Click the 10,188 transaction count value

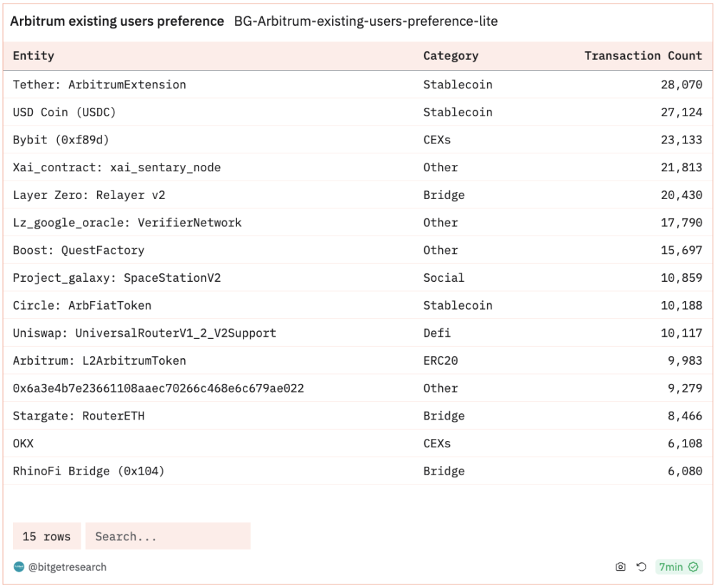[681, 305]
